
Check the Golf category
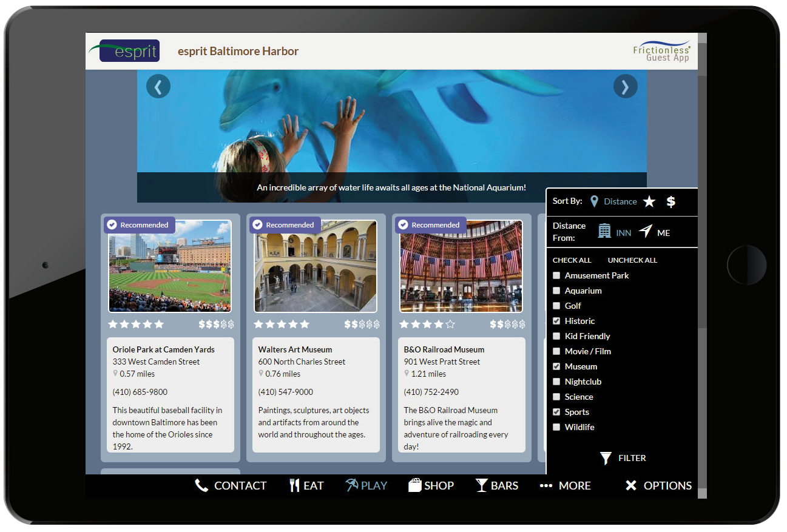tap(556, 306)
